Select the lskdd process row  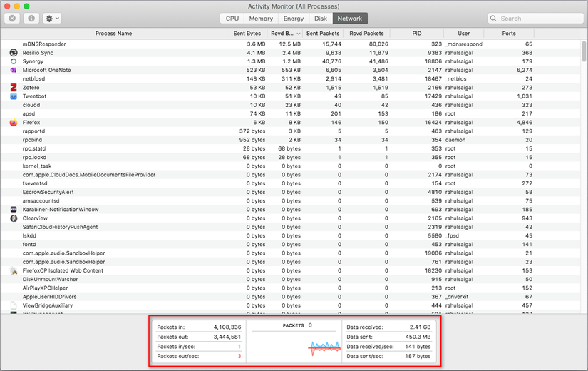tap(291, 236)
